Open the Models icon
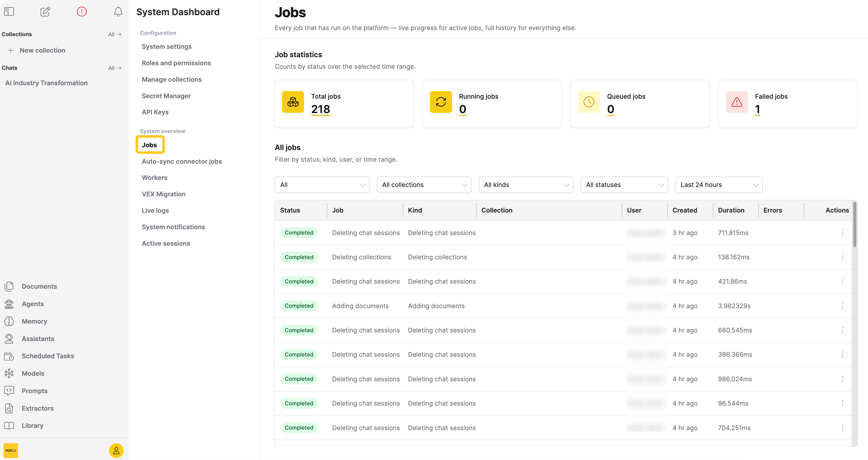The width and height of the screenshot is (868, 460). pyautogui.click(x=9, y=373)
